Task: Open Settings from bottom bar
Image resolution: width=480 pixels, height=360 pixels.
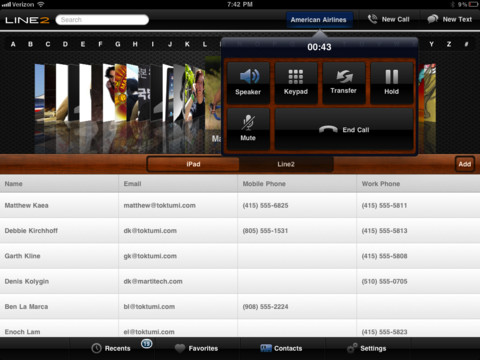Action: 367,348
